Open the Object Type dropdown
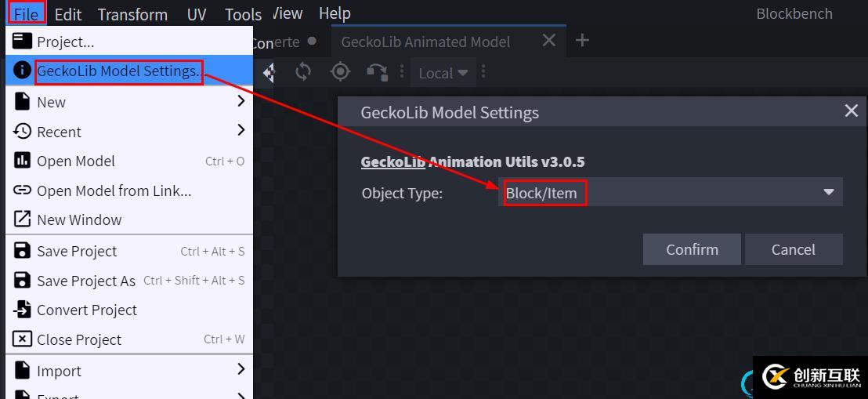This screenshot has height=399, width=868. coord(670,192)
